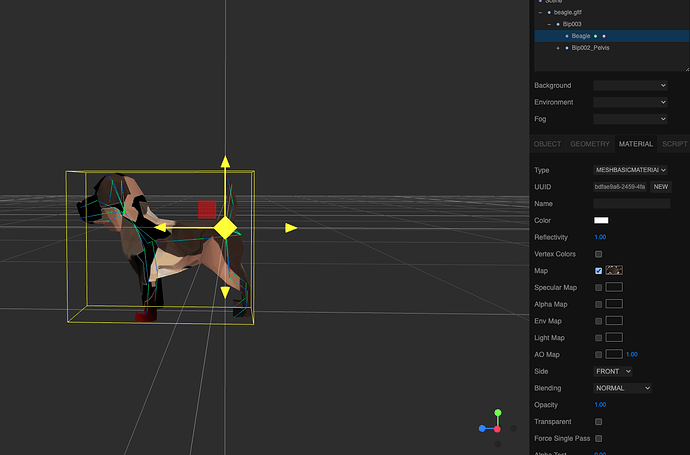The height and width of the screenshot is (455, 690).
Task: Open the material Type dropdown
Action: coord(630,170)
